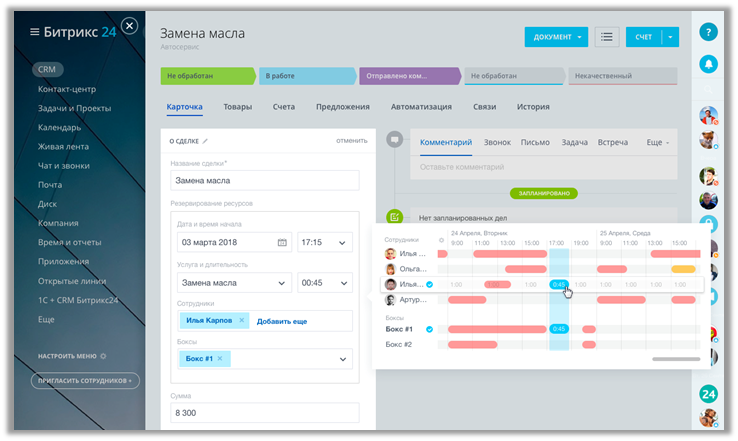Open the green 24 round icon

[x=708, y=394]
